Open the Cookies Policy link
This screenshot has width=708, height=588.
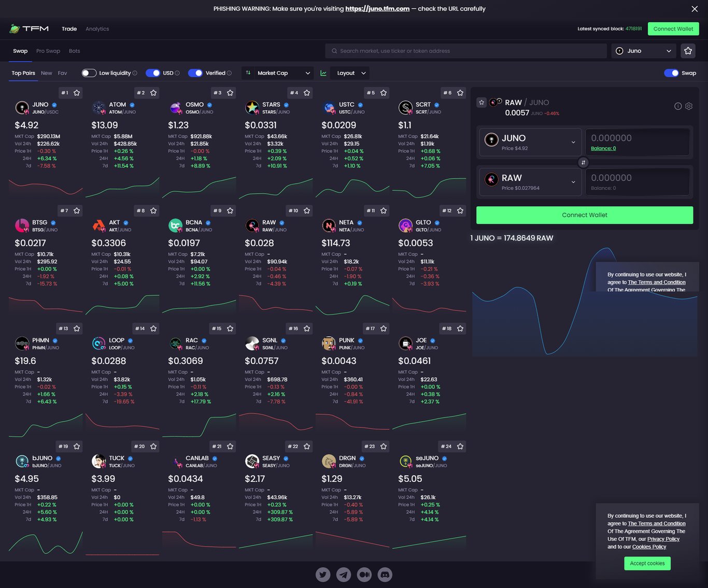point(649,547)
